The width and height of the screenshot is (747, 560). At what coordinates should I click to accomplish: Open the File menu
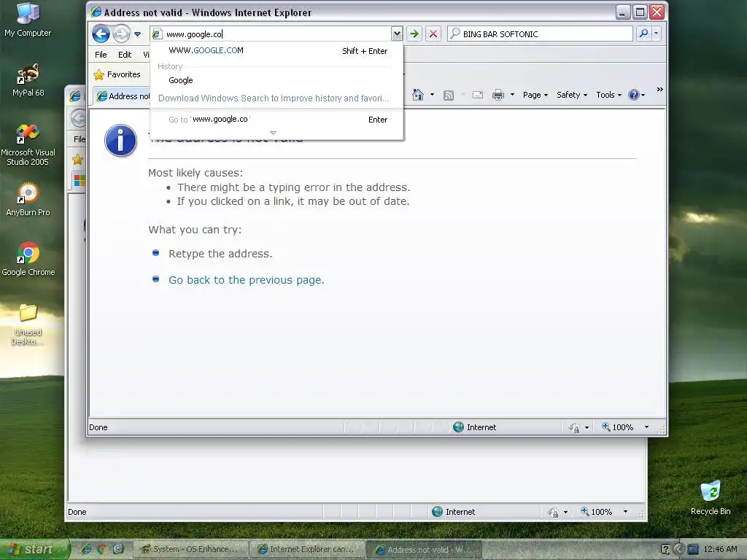pyautogui.click(x=101, y=55)
